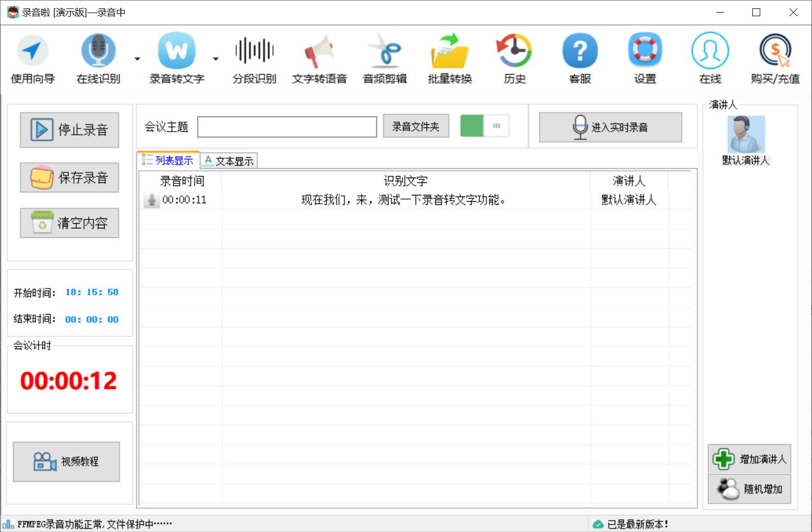Click 清空内容 to clear content

click(70, 223)
